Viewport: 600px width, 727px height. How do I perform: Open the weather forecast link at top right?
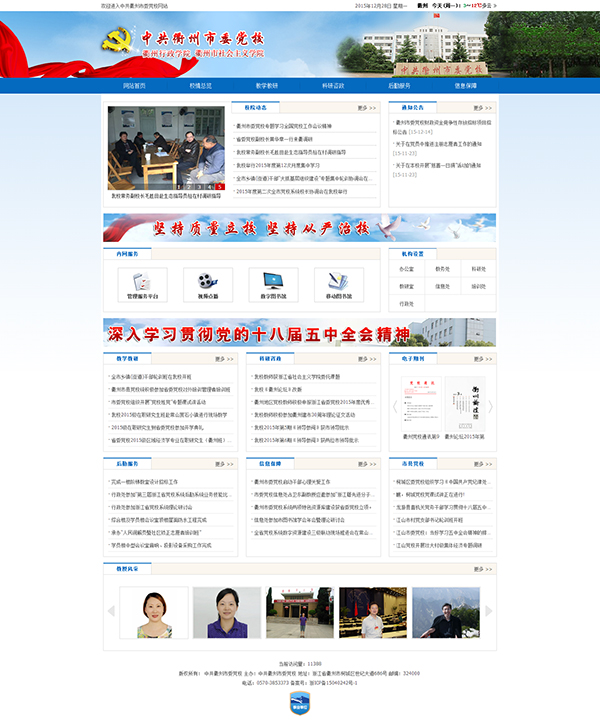pyautogui.click(x=457, y=6)
